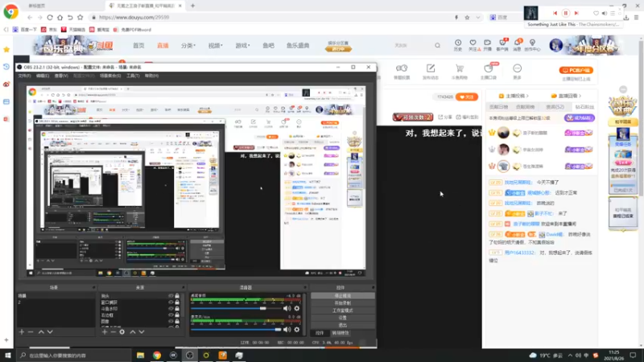Move source up with the arrow

click(133, 331)
